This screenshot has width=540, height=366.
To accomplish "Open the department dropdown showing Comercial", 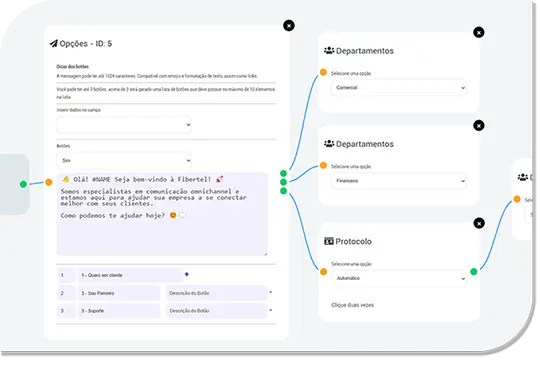I will point(399,88).
